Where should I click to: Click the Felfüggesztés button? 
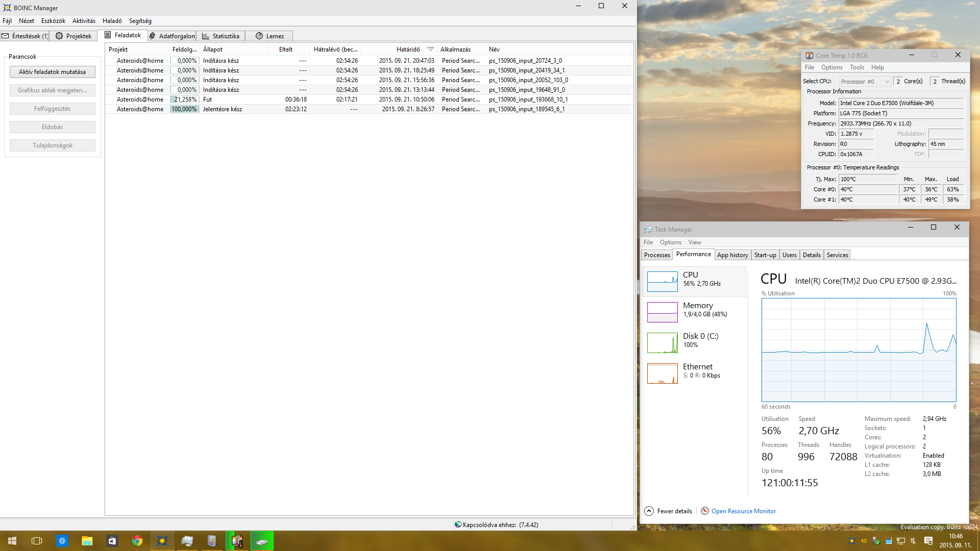53,109
